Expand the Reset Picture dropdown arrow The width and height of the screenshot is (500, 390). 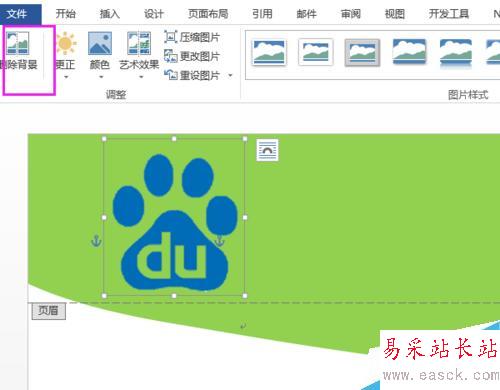coord(230,76)
